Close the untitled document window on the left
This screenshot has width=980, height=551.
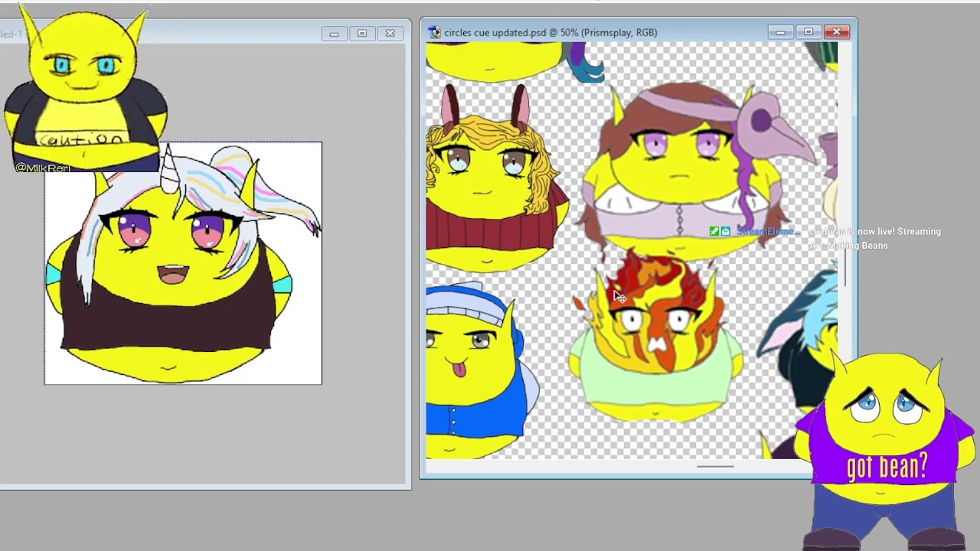click(x=390, y=34)
